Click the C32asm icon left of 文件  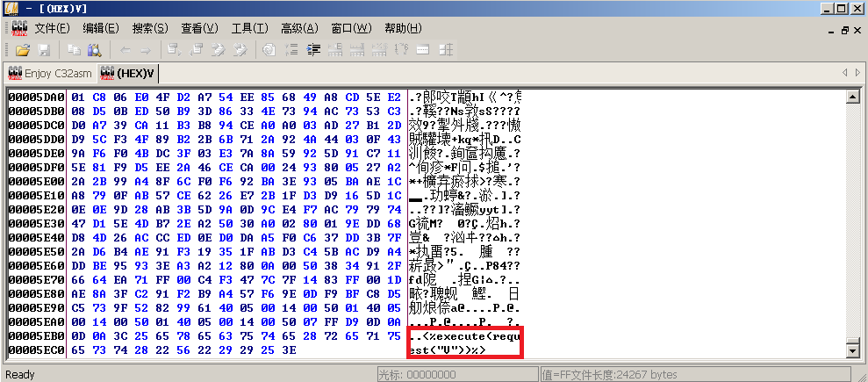[19, 28]
